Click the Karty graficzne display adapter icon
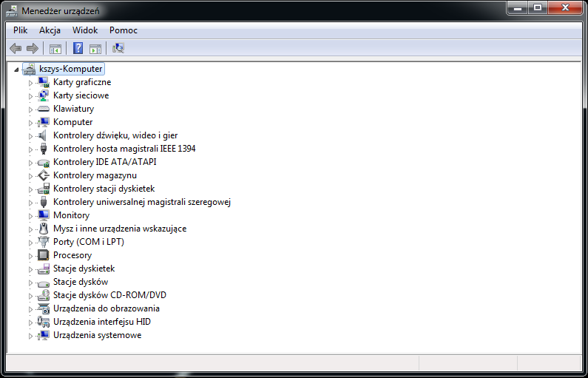The width and height of the screenshot is (588, 378). pos(44,82)
